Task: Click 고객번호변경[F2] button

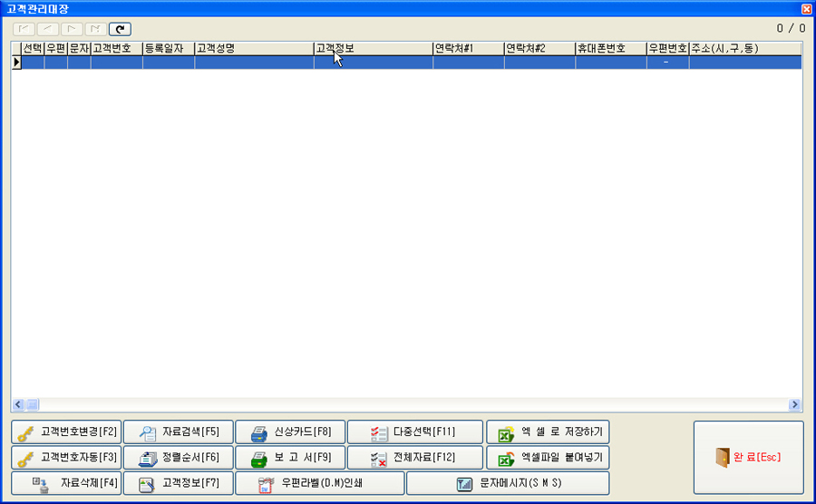Action: pos(66,431)
